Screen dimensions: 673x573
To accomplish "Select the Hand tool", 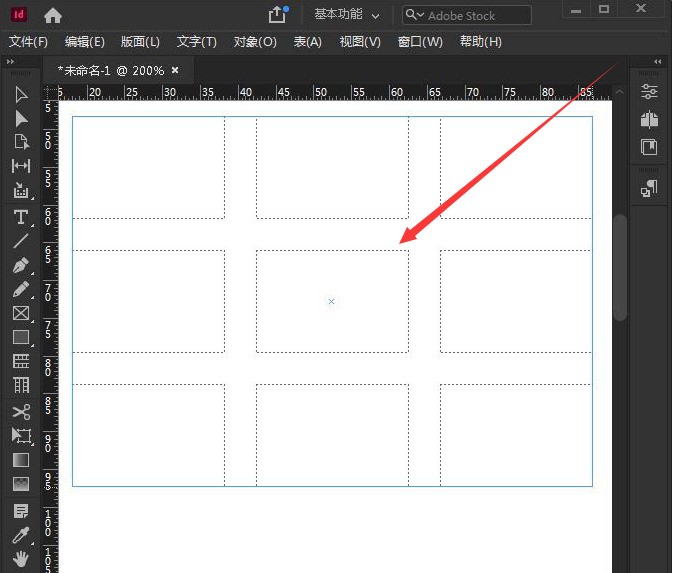I will coord(21,558).
